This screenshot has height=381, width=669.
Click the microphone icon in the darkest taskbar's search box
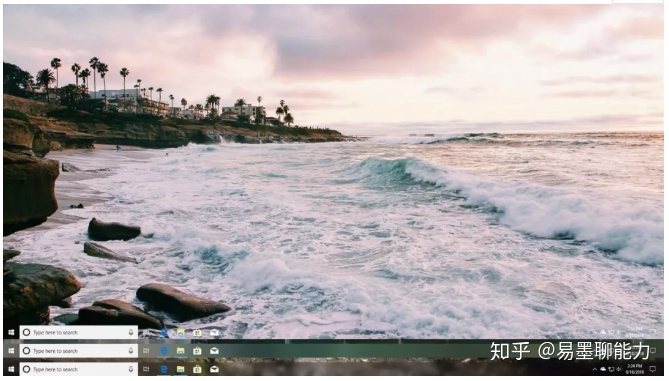[131, 369]
